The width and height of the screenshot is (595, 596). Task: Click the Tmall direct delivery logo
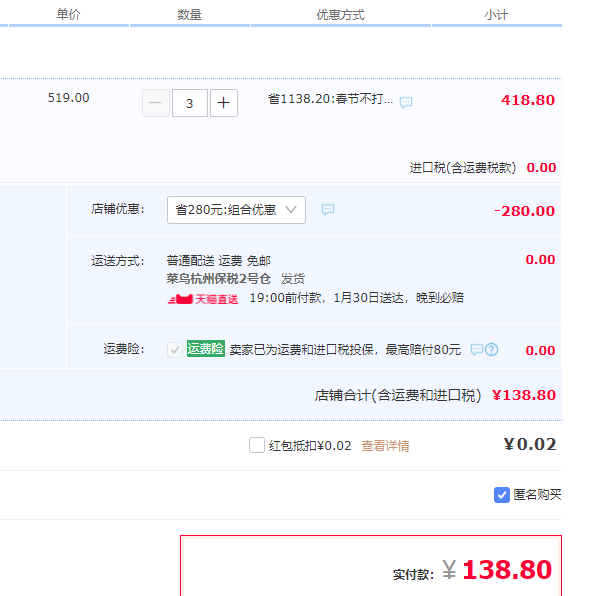pos(203,299)
